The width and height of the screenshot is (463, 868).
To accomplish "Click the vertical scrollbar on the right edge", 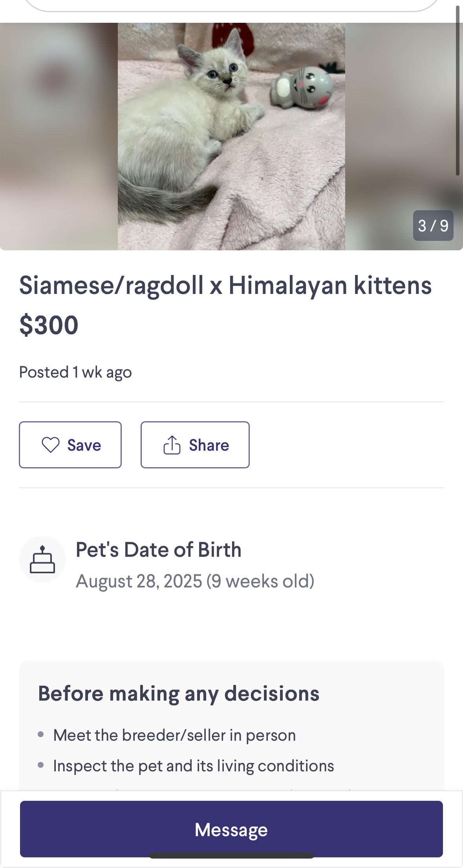I will pyautogui.click(x=458, y=90).
